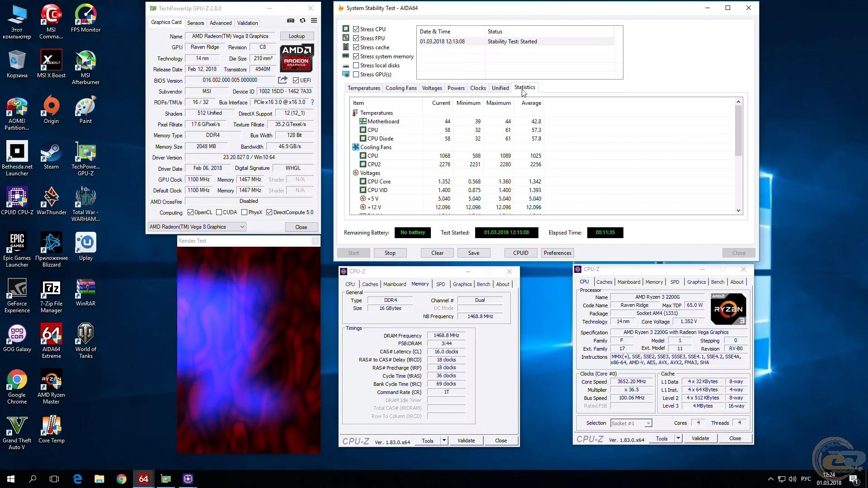This screenshot has width=868, height=488.
Task: Open AIDA64 from the taskbar
Action: coord(143,479)
